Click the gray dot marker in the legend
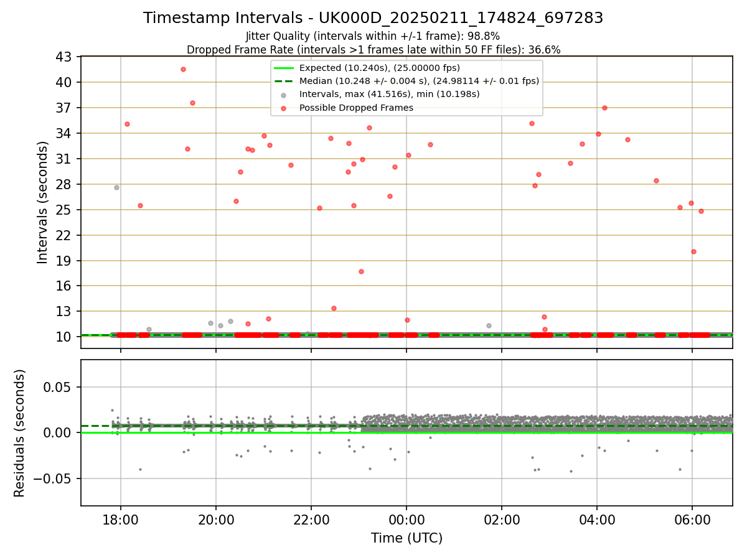747x560 pixels. [x=284, y=95]
